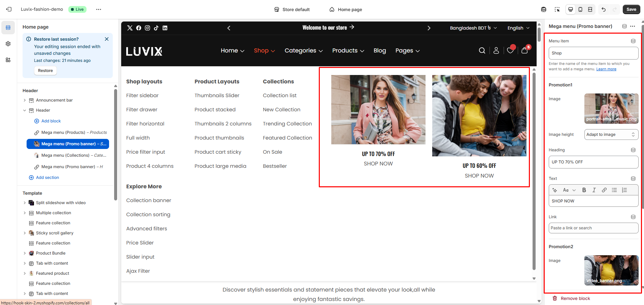Expand the Announcement bar section
644x305 pixels.
tap(25, 100)
